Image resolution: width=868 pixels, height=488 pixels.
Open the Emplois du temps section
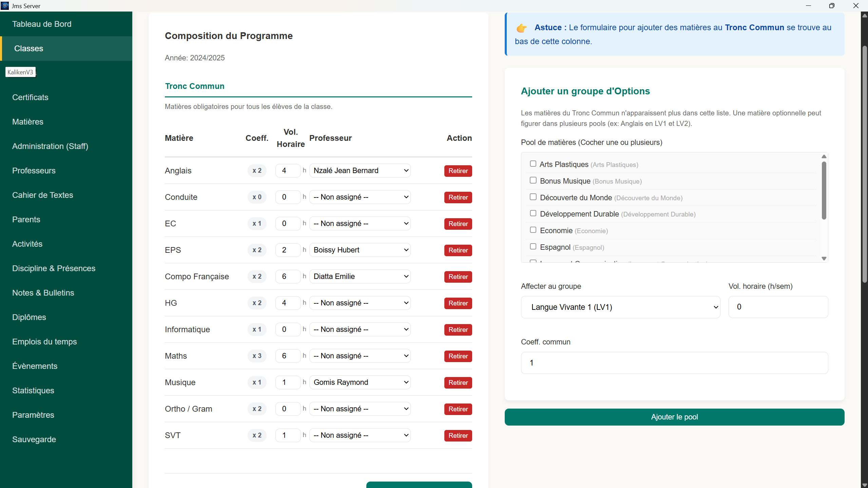tap(44, 342)
